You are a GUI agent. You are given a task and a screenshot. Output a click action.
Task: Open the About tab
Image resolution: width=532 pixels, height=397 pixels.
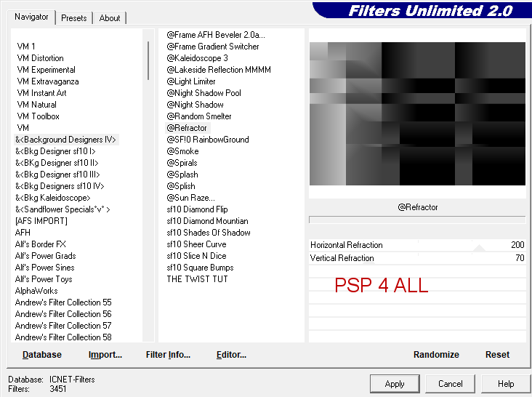click(110, 18)
